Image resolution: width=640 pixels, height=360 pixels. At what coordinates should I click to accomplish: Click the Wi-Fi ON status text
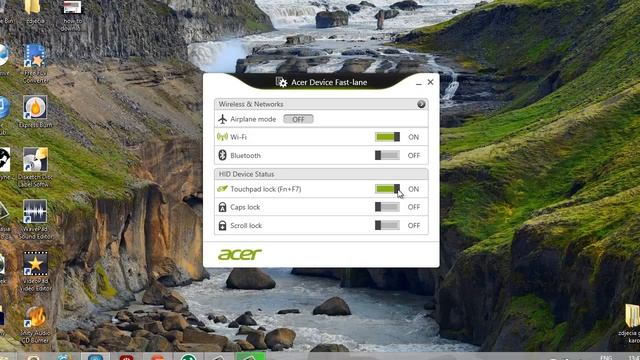tap(413, 137)
